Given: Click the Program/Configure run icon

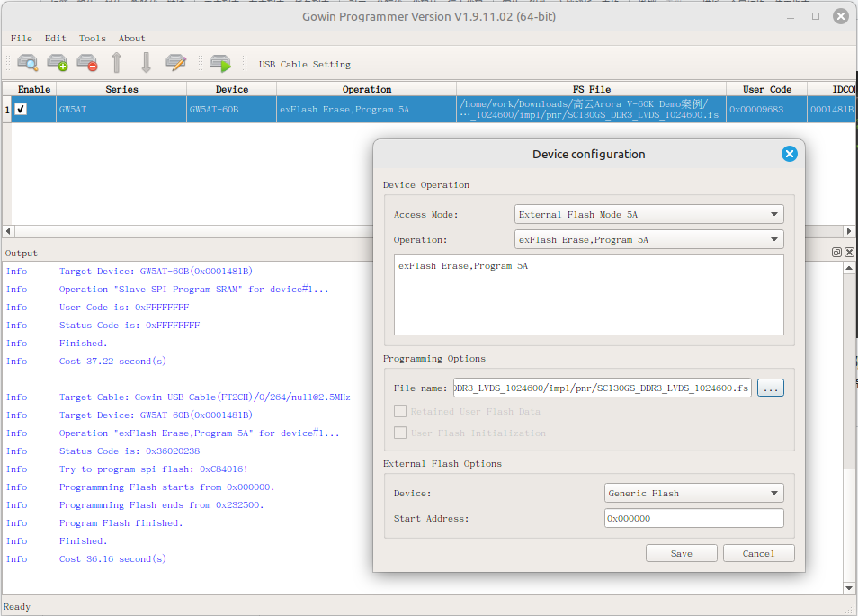Looking at the screenshot, I should [220, 63].
